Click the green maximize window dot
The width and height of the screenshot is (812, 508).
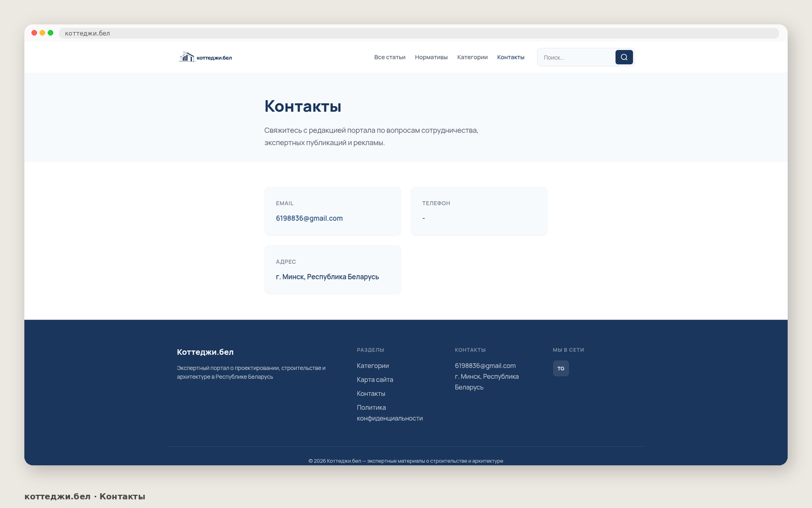pyautogui.click(x=51, y=33)
